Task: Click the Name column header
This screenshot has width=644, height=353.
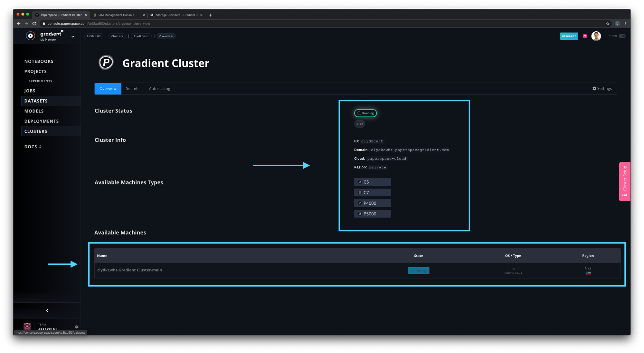Action: pyautogui.click(x=102, y=256)
